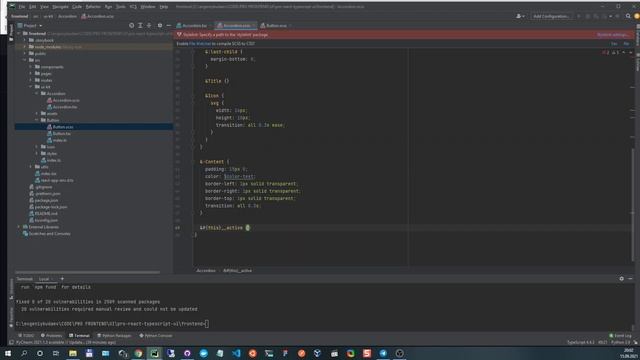Open the Help menu
Screen dimensions: 640x360
point(164,7)
